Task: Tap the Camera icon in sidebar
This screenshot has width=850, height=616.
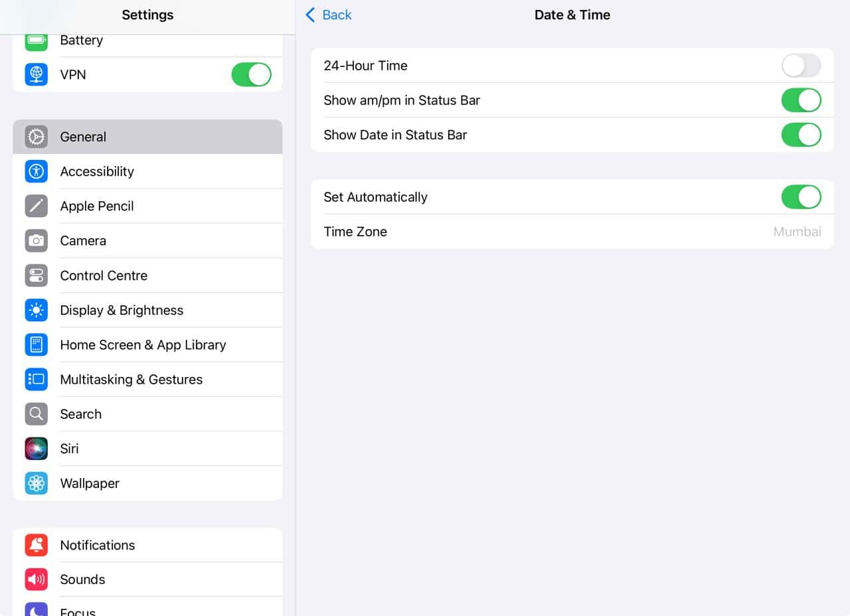Action: (37, 240)
